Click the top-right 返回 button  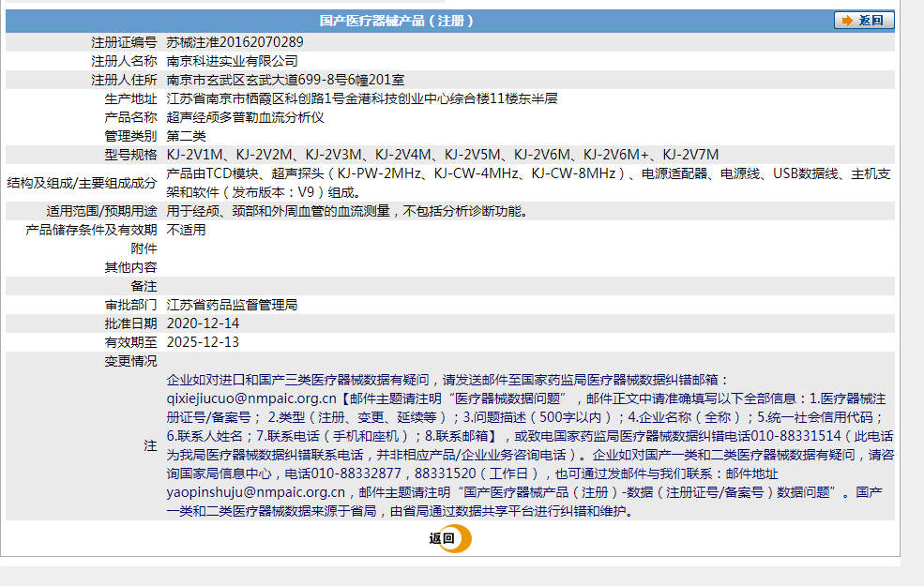tap(864, 21)
